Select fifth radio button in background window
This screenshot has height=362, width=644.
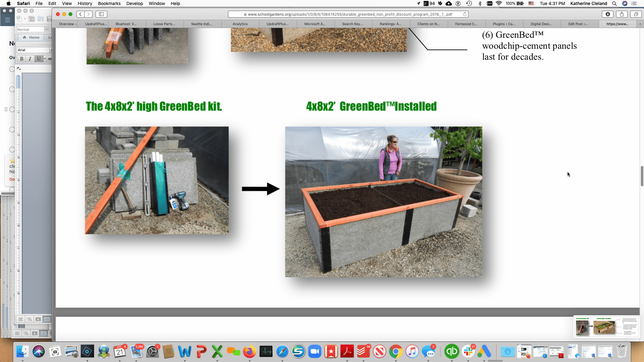pyautogui.click(x=12, y=150)
